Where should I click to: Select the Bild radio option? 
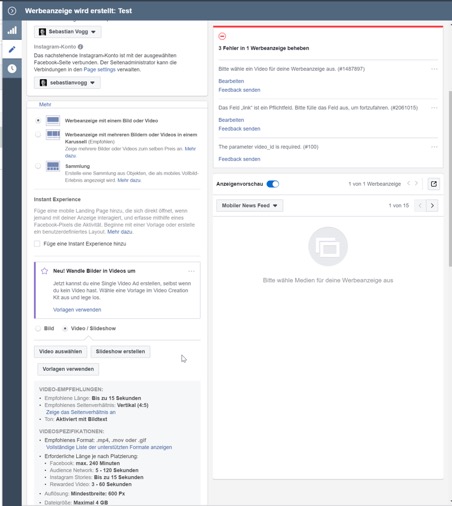[38, 328]
